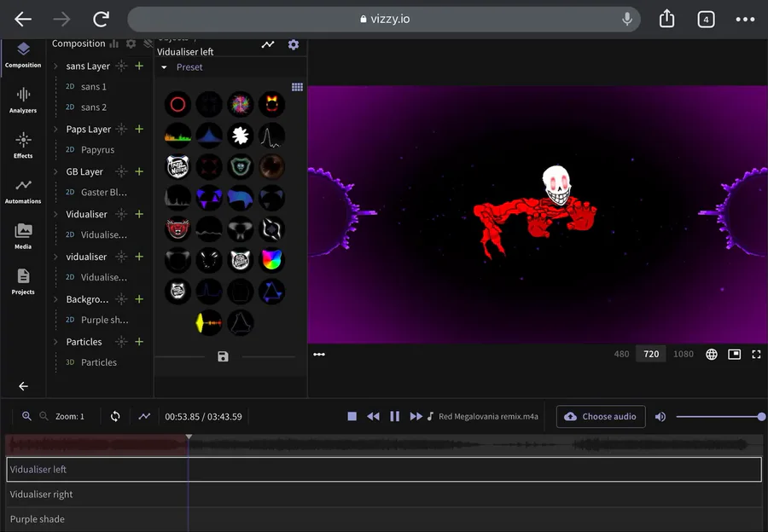This screenshot has height=532, width=768.
Task: Click the bar chart icon beside Composition
Action: [114, 43]
